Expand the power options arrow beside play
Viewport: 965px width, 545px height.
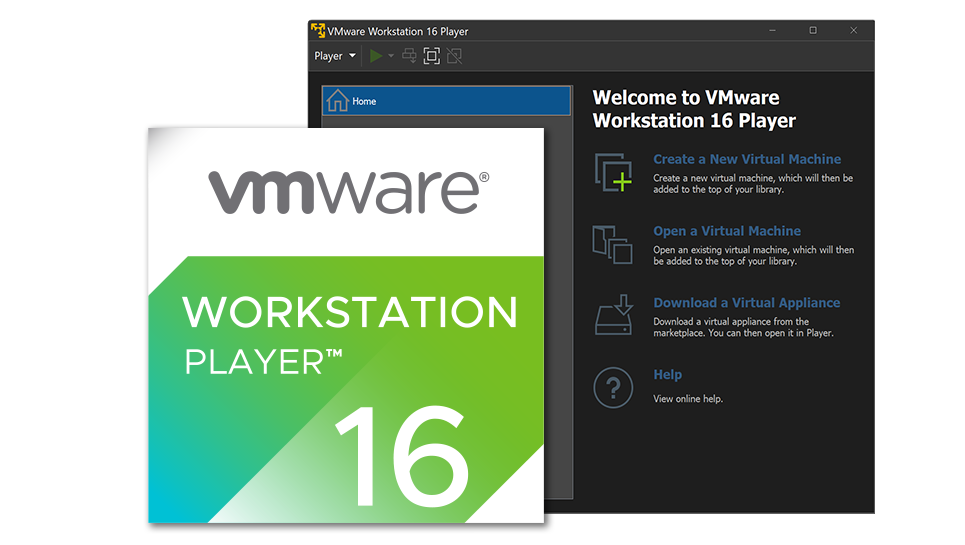pos(391,56)
